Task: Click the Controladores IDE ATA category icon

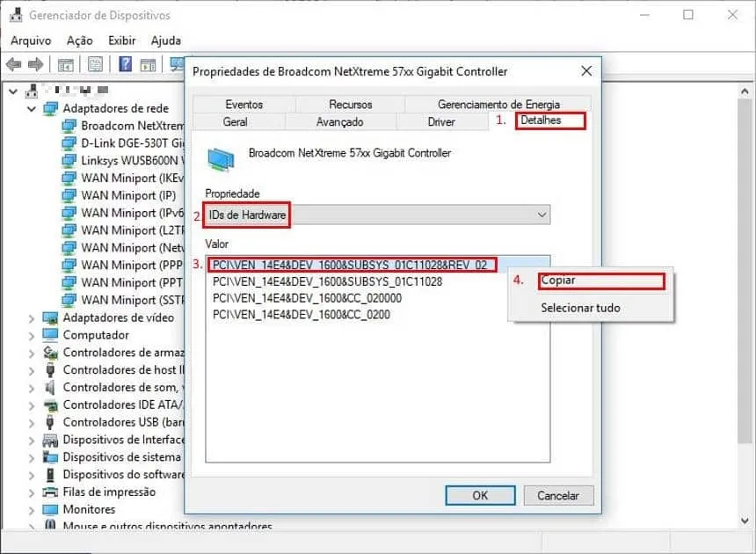Action: pos(50,405)
